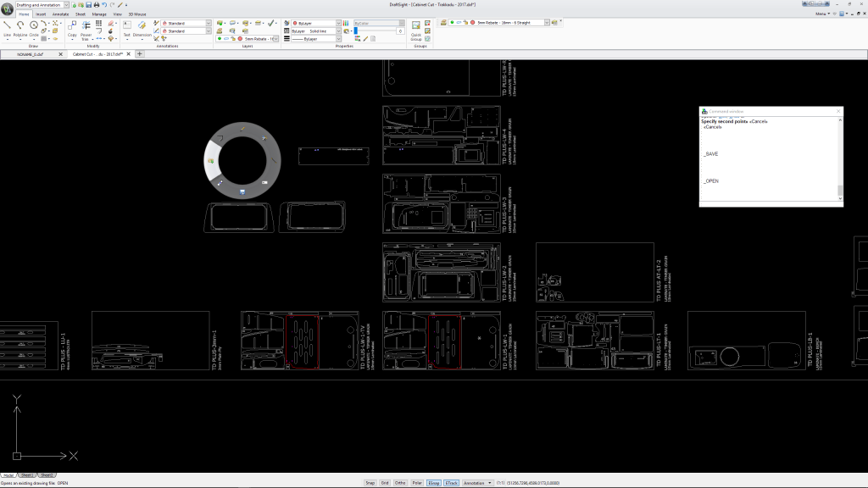Activate the Copy modify tool
868x488 pixels.
coord(72,26)
